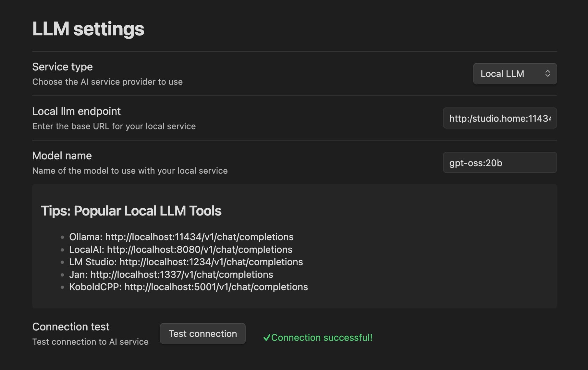Click the LM Studio endpoint tip line

[186, 262]
